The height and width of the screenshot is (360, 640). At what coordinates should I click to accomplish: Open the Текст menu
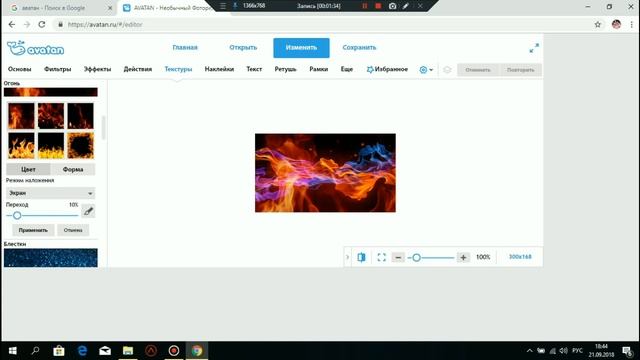tap(254, 69)
